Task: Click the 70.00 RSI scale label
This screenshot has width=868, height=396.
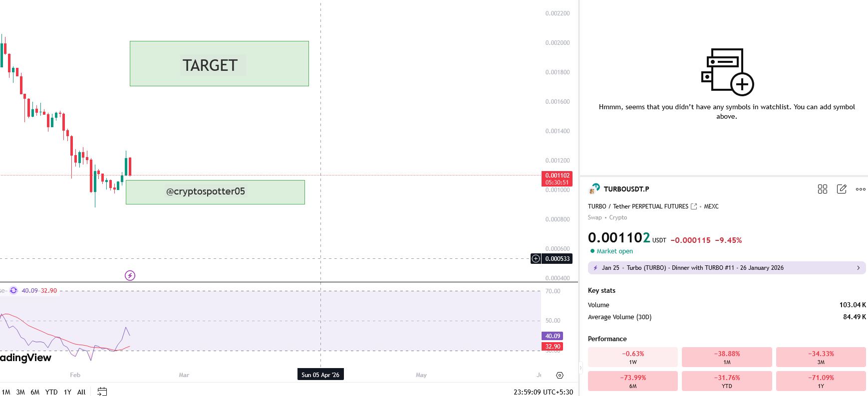Action: coord(553,291)
